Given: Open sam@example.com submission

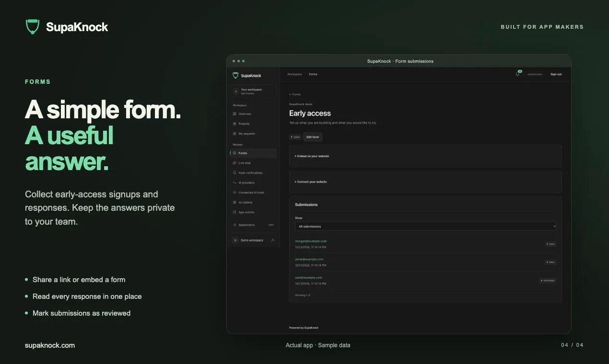Looking at the screenshot, I should click(308, 277).
